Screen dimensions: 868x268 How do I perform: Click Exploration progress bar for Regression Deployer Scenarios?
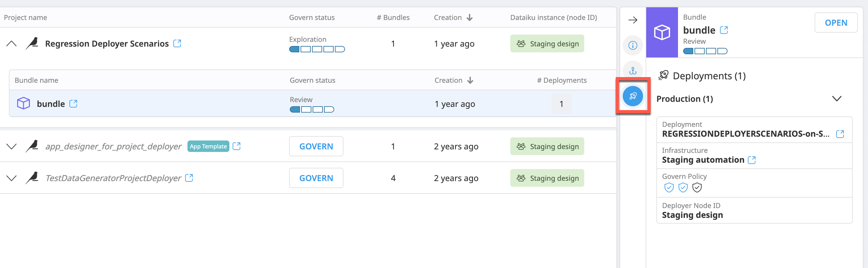pyautogui.click(x=317, y=49)
